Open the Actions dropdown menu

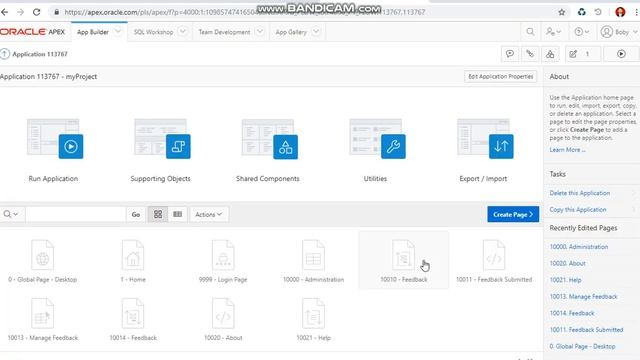(x=209, y=214)
